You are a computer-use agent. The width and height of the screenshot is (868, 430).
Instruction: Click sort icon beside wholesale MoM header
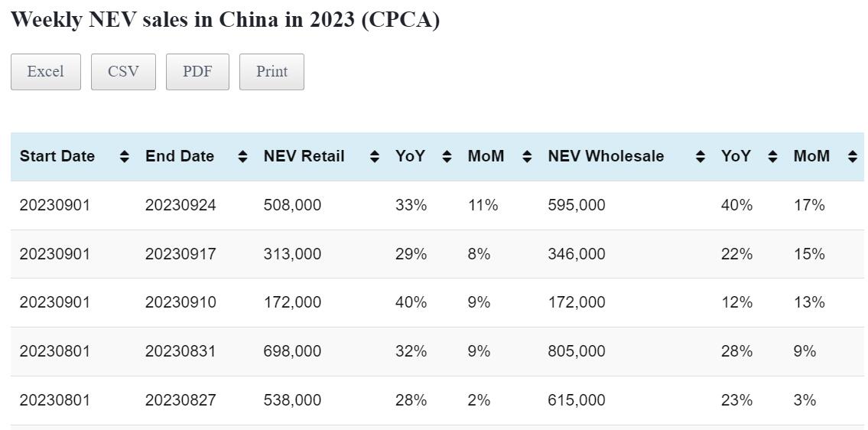853,157
